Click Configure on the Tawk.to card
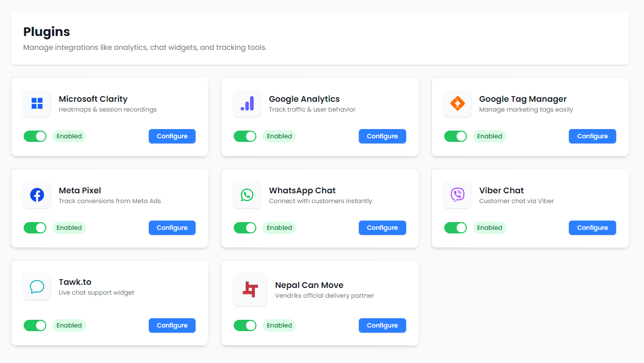644x363 pixels. click(172, 325)
